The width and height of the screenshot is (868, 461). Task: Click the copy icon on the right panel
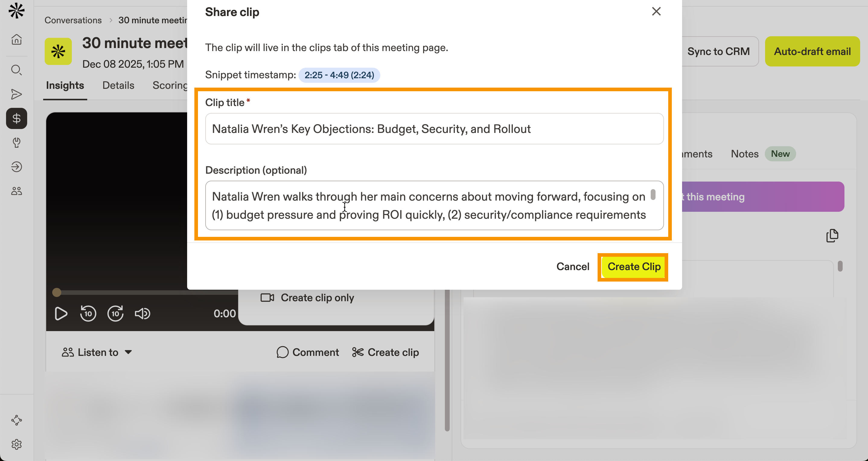(832, 236)
